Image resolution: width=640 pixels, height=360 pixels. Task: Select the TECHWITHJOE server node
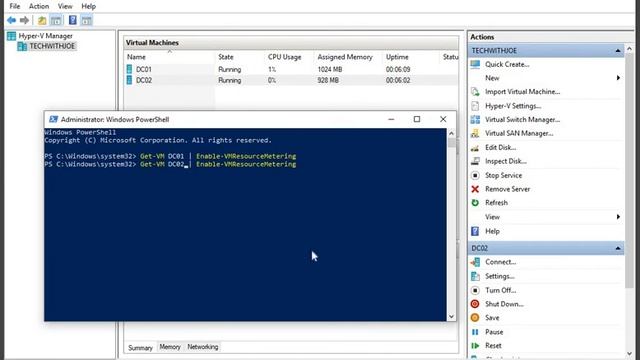pos(52,46)
